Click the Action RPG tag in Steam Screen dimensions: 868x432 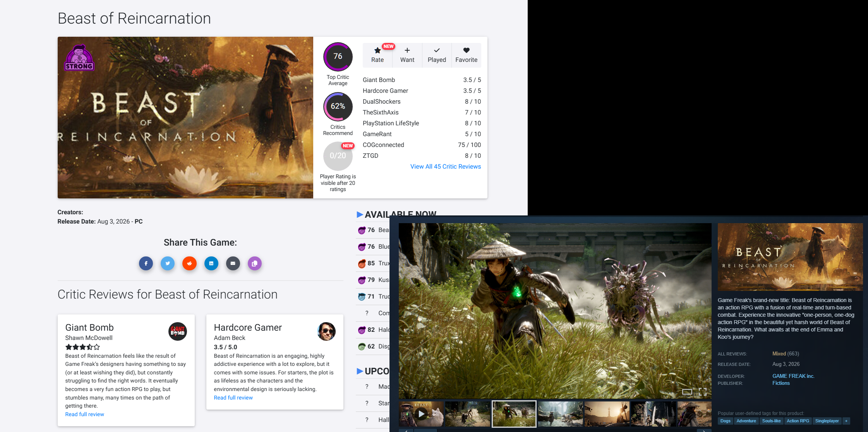tap(798, 421)
